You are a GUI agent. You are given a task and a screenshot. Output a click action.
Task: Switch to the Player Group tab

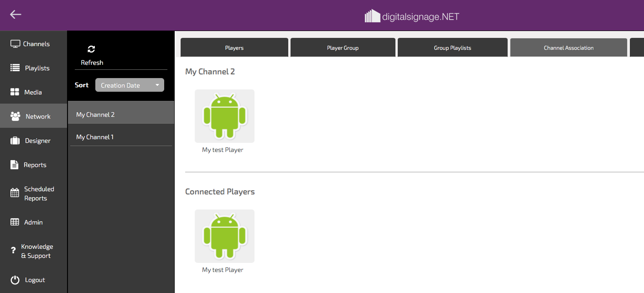(x=343, y=47)
